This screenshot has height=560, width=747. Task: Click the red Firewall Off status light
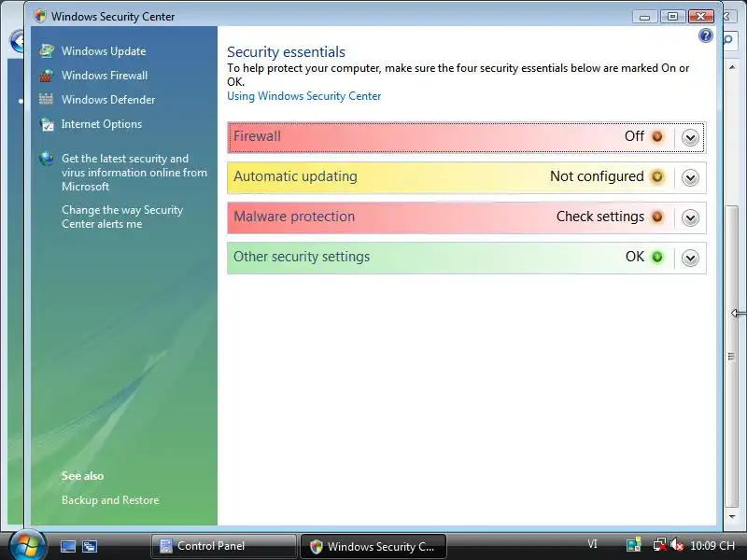(657, 136)
